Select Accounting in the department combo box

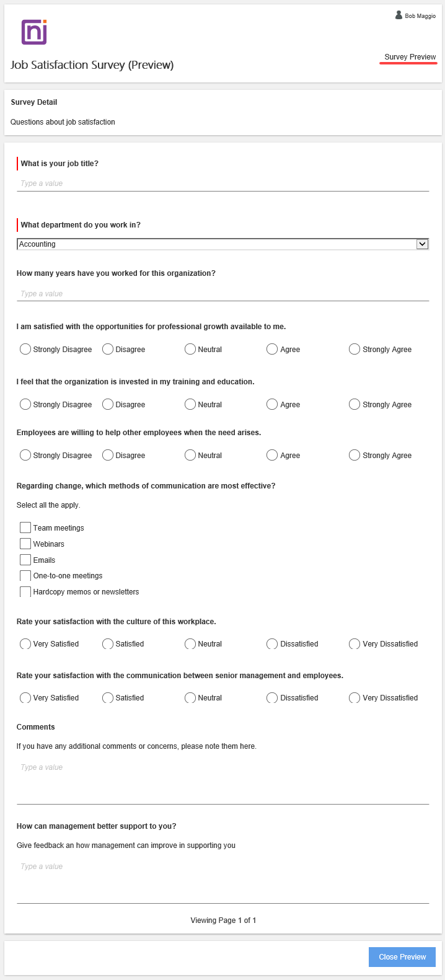tap(223, 244)
